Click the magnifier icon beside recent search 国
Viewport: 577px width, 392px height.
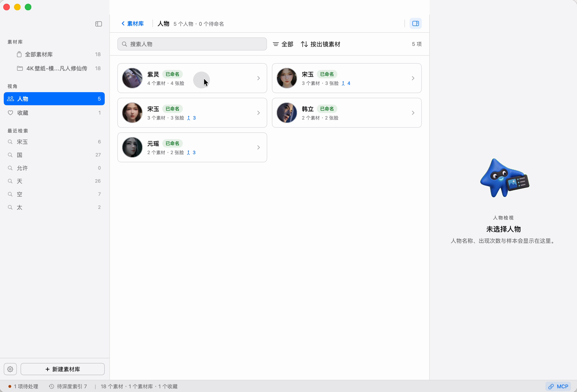[10, 155]
